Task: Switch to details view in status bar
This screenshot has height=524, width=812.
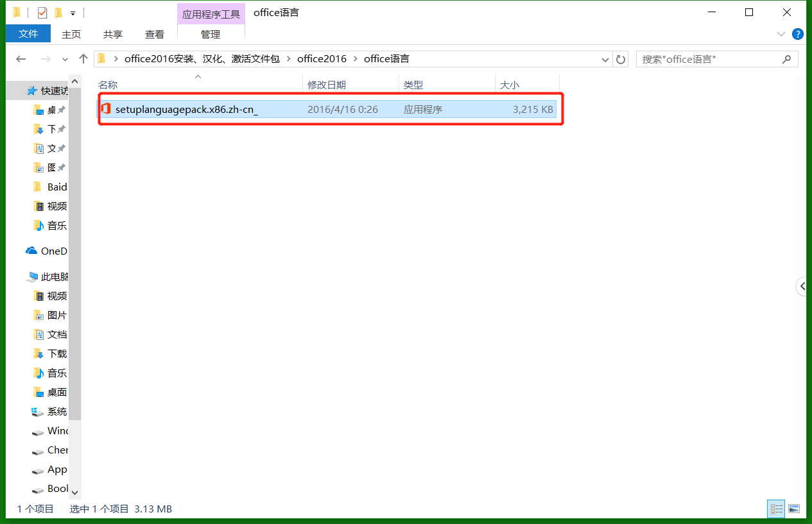Action: [777, 509]
